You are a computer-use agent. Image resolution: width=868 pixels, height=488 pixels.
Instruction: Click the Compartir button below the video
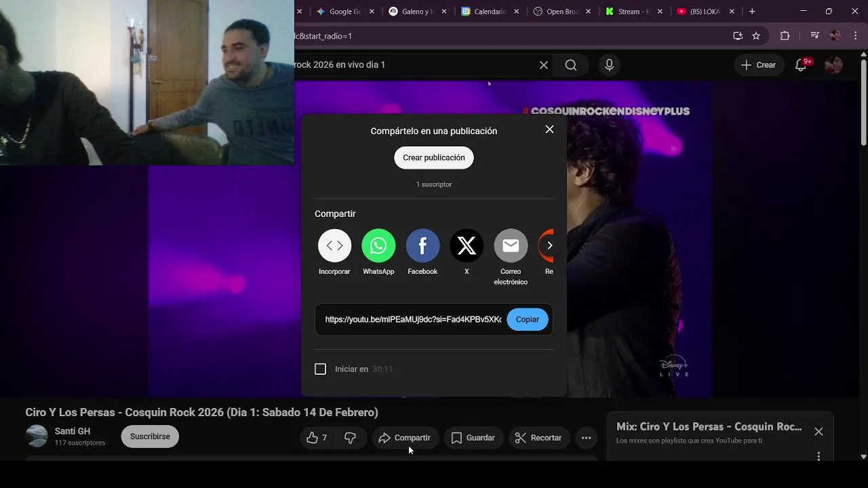pyautogui.click(x=405, y=438)
